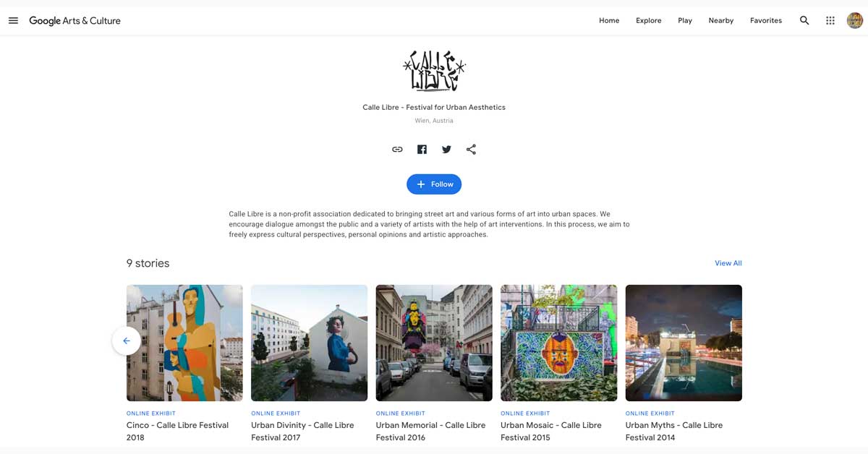Click the Calle Libre logo
The width and height of the screenshot is (868, 454).
(434, 70)
